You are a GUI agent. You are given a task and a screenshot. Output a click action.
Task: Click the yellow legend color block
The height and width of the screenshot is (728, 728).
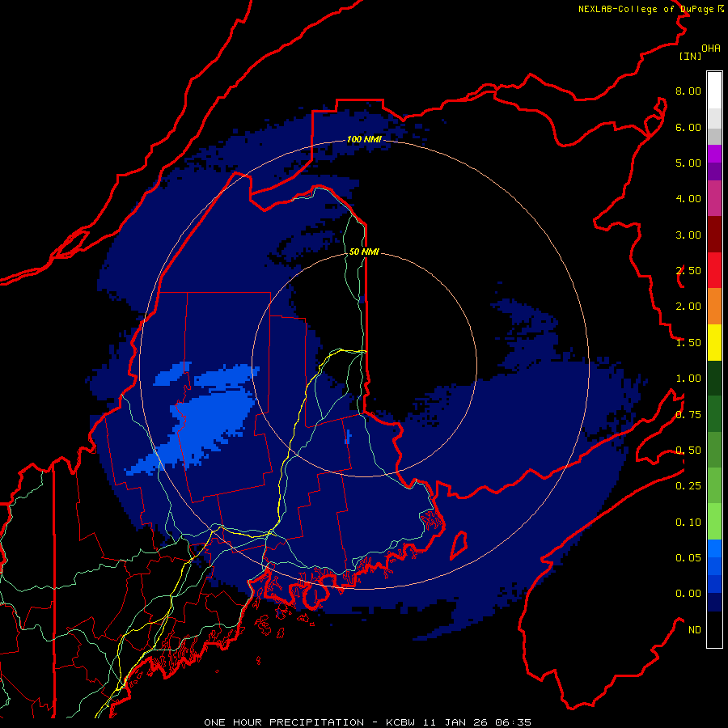click(x=714, y=343)
